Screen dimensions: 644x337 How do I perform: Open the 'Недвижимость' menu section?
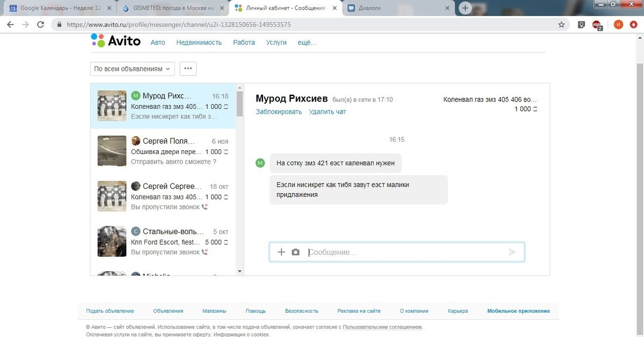(x=199, y=42)
